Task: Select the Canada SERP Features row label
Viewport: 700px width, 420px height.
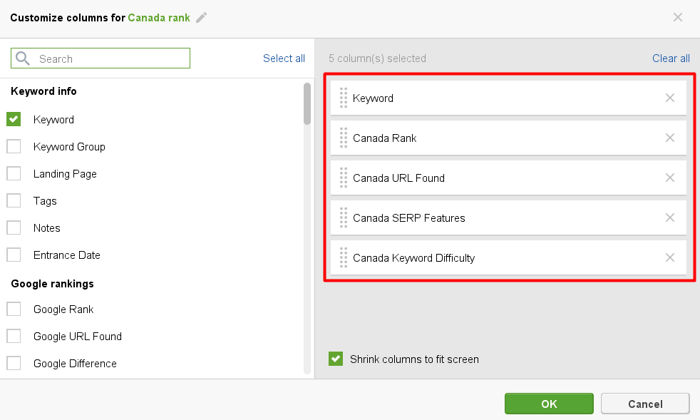Action: tap(408, 218)
